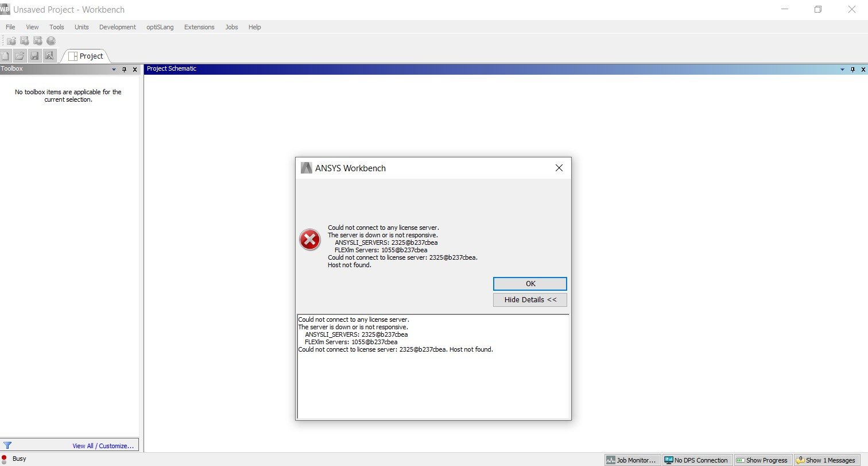868x466 pixels.
Task: Close the ANSYS Workbench error dialog with X
Action: (559, 168)
